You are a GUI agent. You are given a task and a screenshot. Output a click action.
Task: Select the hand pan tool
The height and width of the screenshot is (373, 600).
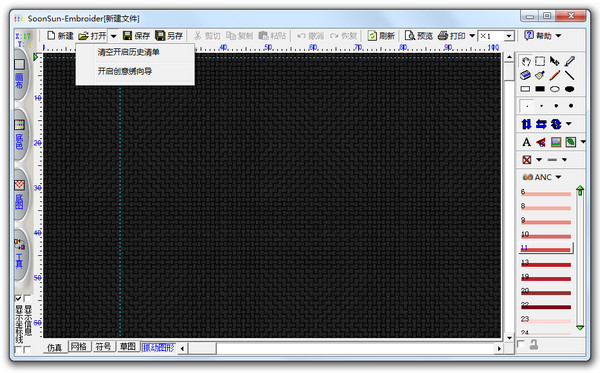(525, 61)
